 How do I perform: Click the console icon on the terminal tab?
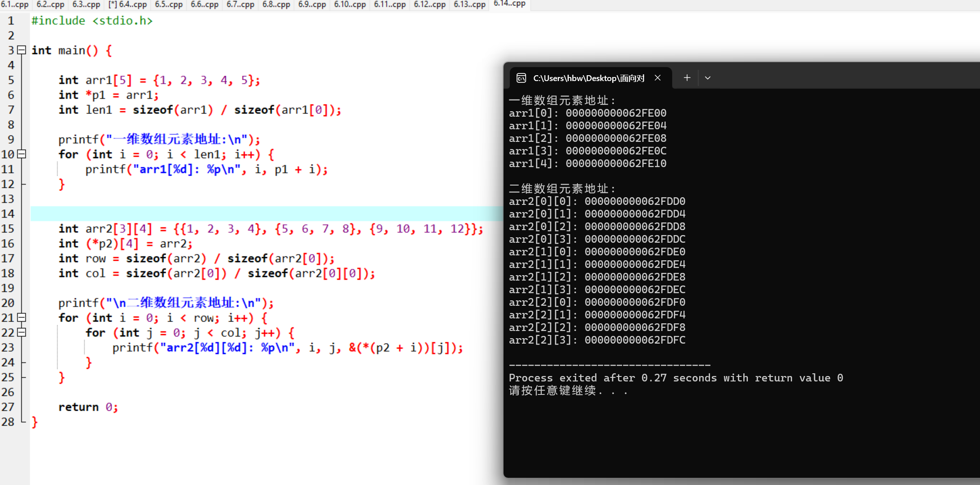click(x=521, y=78)
